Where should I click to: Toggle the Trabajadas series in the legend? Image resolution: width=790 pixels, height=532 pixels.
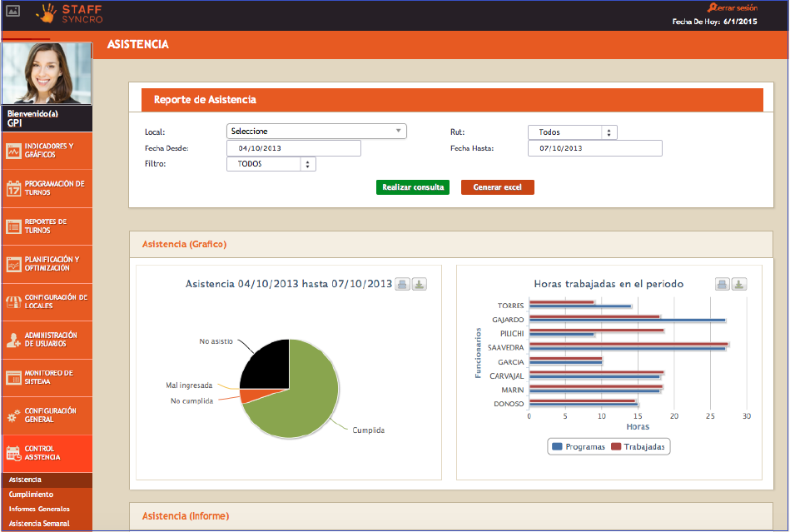(x=638, y=447)
